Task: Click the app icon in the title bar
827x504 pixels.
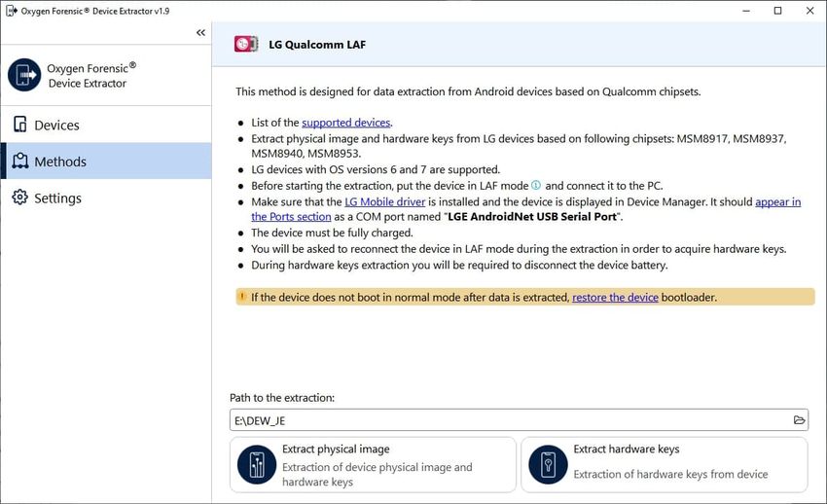Action: 11,11
